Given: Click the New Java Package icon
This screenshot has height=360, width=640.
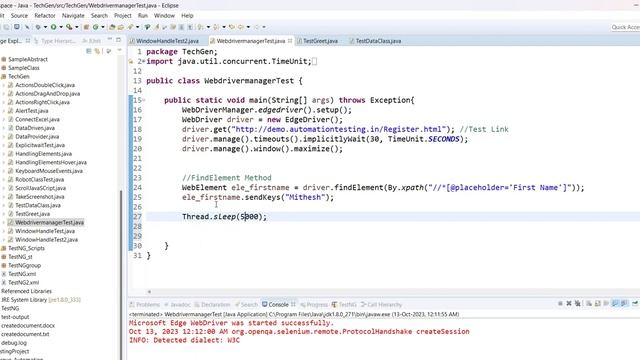Looking at the screenshot, I should click(x=86, y=27).
